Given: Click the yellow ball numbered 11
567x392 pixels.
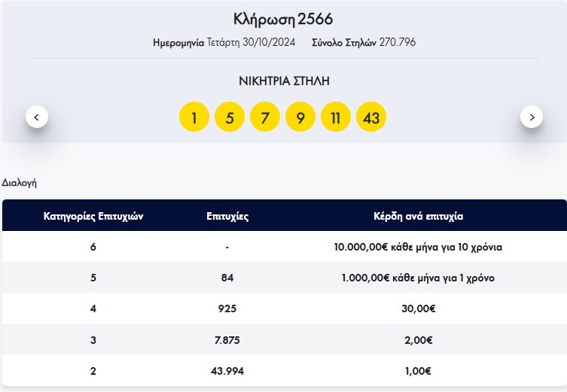Looking at the screenshot, I should [x=336, y=117].
